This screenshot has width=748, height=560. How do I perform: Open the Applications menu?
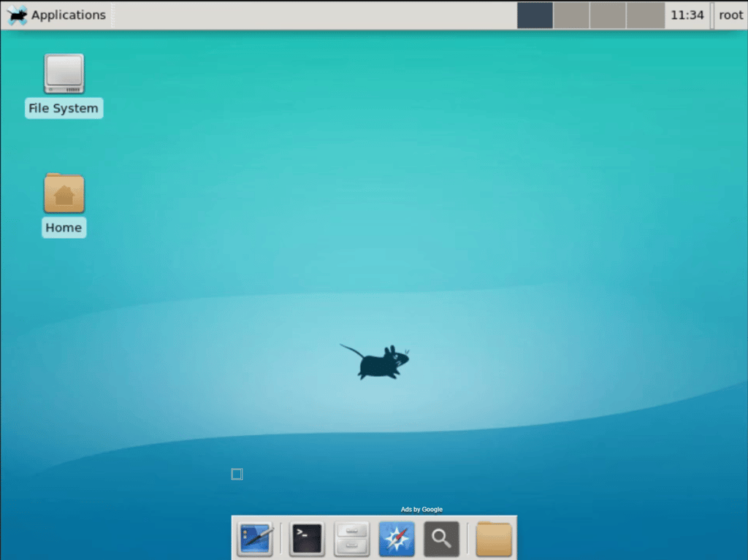[56, 15]
